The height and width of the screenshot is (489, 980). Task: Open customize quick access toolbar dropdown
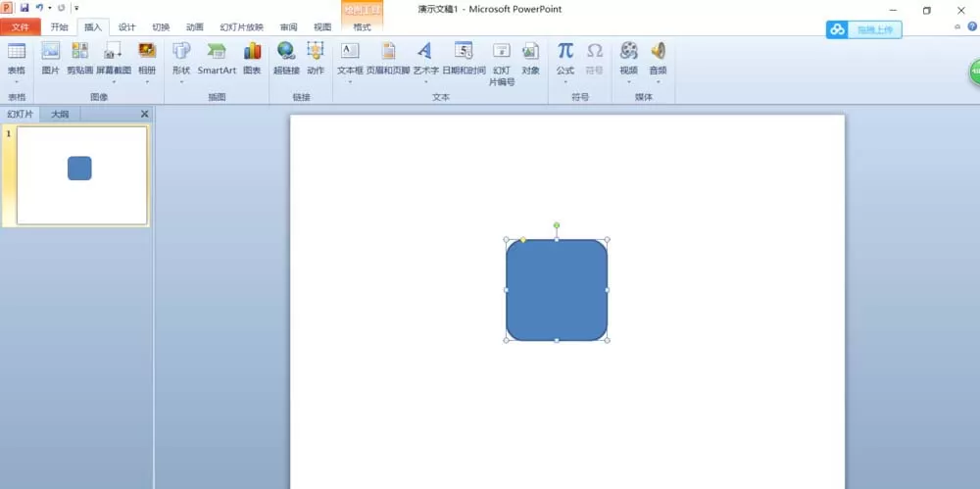[x=76, y=8]
